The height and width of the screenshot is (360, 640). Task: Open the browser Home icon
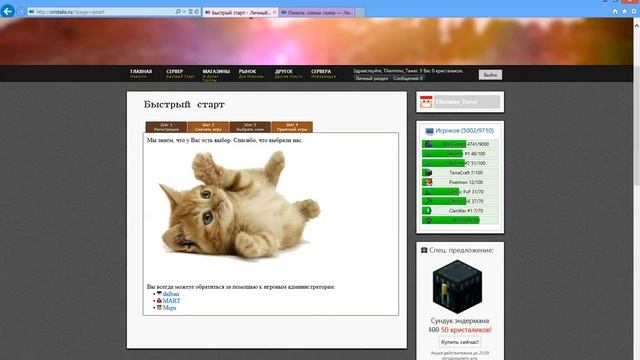point(615,11)
